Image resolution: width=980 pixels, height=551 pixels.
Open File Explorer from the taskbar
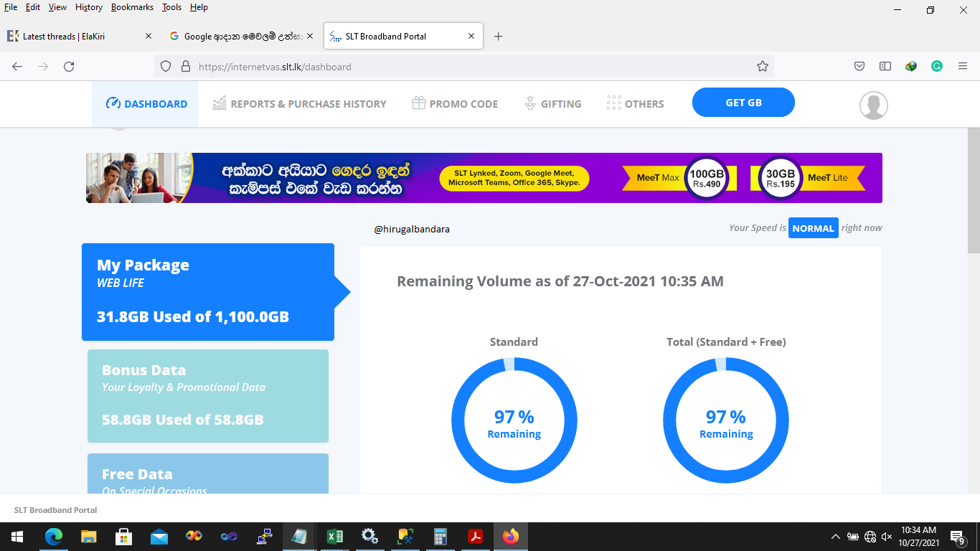coord(88,537)
